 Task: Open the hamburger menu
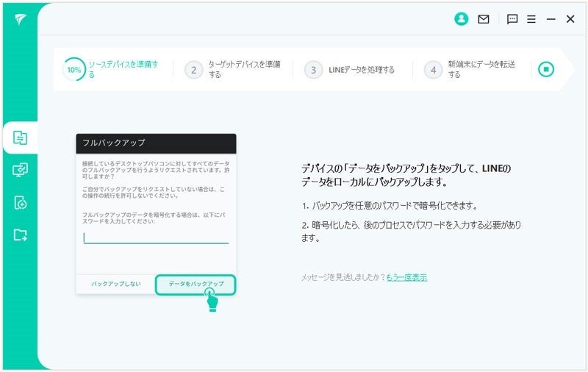[x=531, y=19]
